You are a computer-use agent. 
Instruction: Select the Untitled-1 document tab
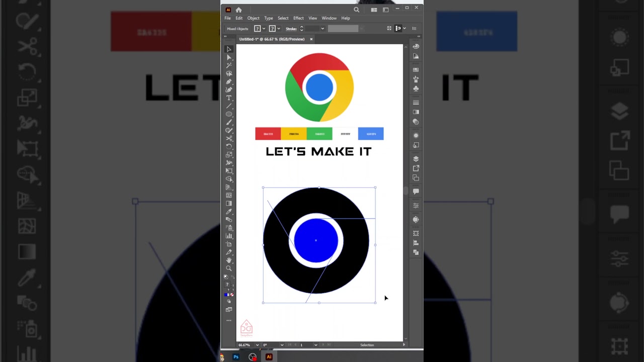click(x=272, y=39)
